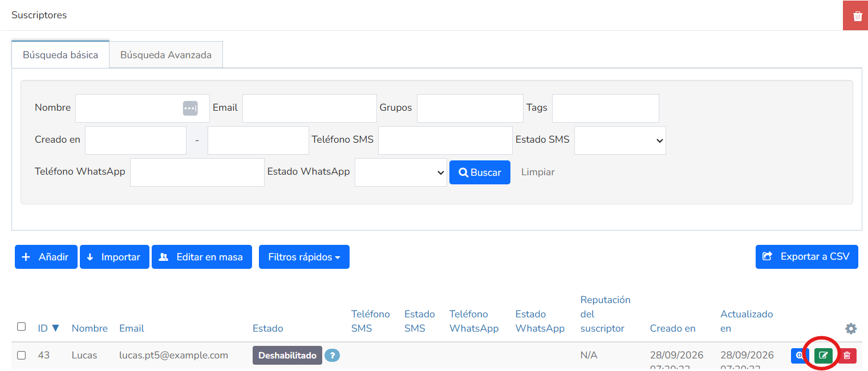Screen dimensions: 868x371
Task: Sort by Email column header
Action: [x=132, y=328]
